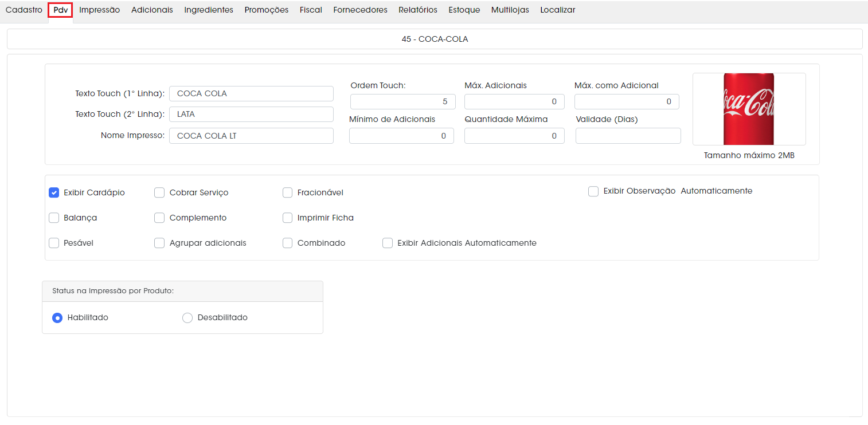
Task: Check the Fracionável option
Action: (288, 192)
